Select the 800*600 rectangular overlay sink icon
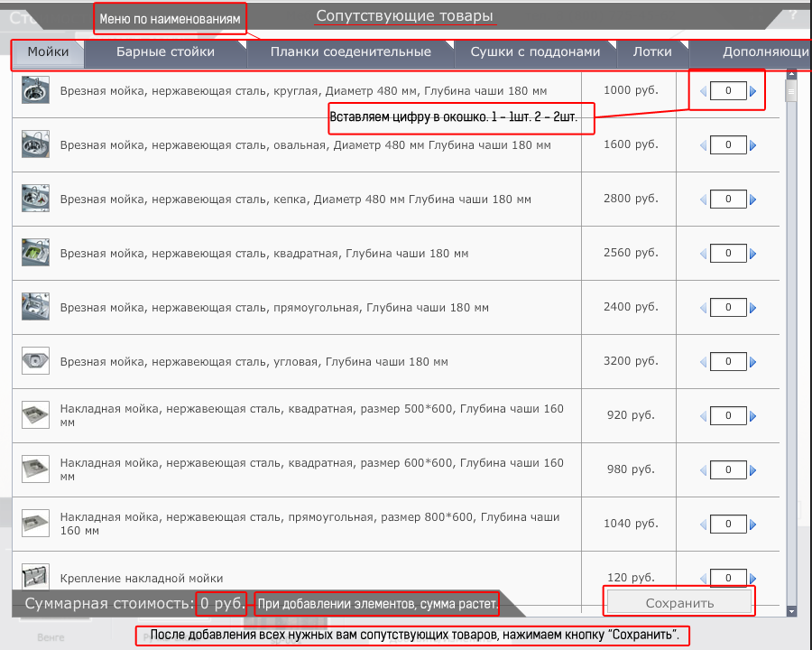Viewport: 812px width, 650px height. pyautogui.click(x=35, y=524)
